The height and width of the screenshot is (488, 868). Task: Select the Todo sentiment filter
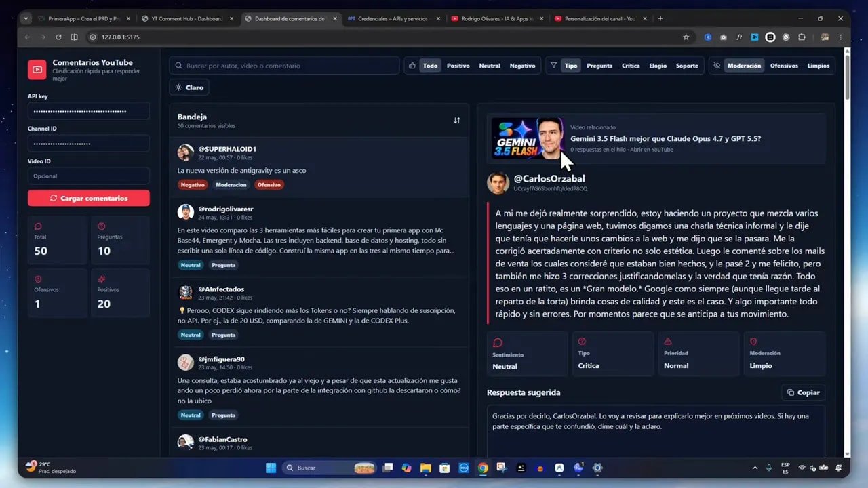click(430, 66)
